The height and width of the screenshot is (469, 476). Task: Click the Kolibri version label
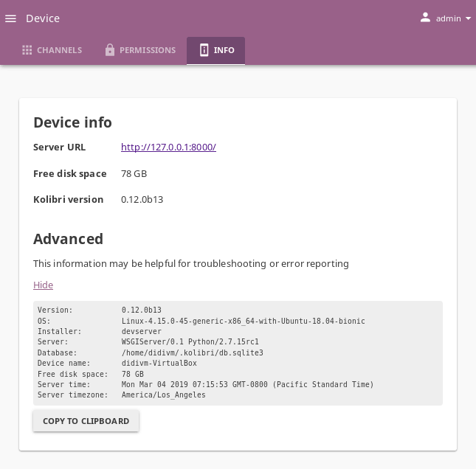click(69, 200)
